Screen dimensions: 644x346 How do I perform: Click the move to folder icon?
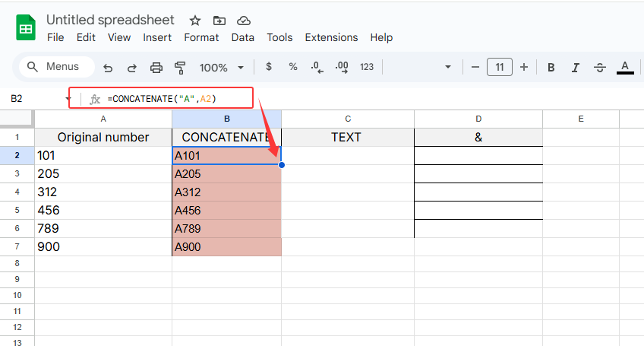(219, 21)
